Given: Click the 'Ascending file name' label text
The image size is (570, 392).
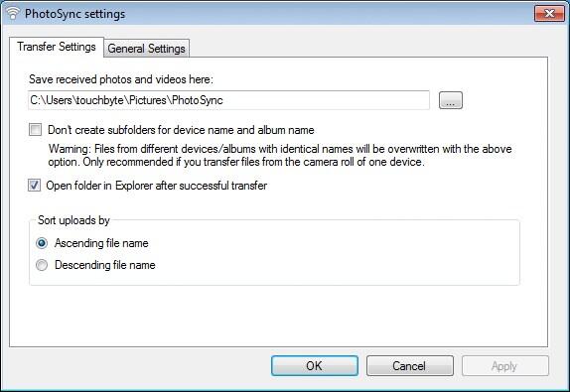Looking at the screenshot, I should (x=101, y=243).
